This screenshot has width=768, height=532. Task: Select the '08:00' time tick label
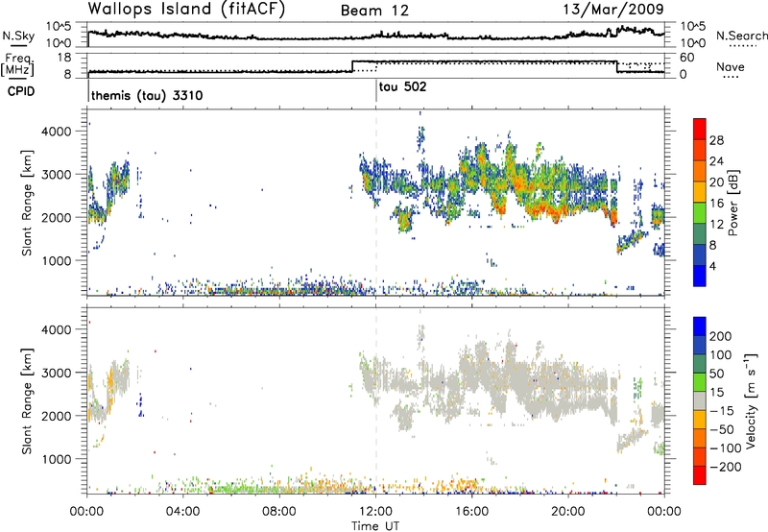tap(279, 512)
